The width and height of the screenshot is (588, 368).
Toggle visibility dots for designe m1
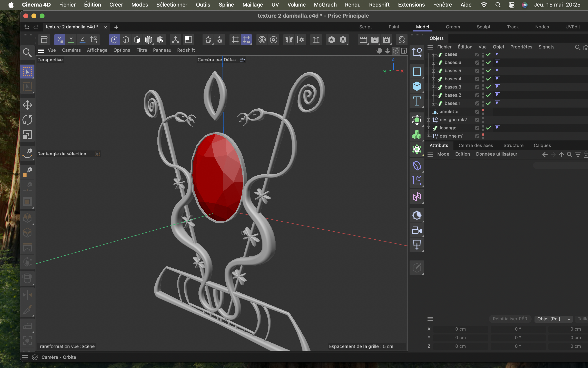(483, 136)
